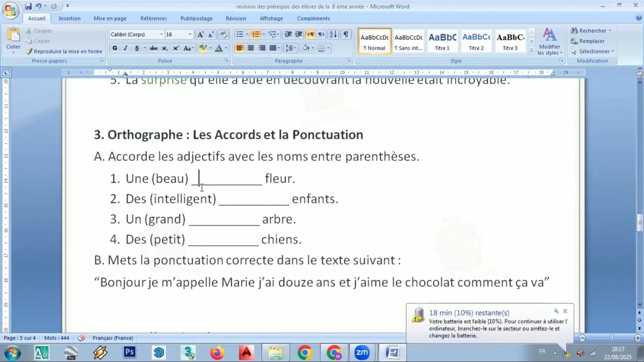644x362 pixels.
Task: Click Grow Font icon
Action: 200,35
